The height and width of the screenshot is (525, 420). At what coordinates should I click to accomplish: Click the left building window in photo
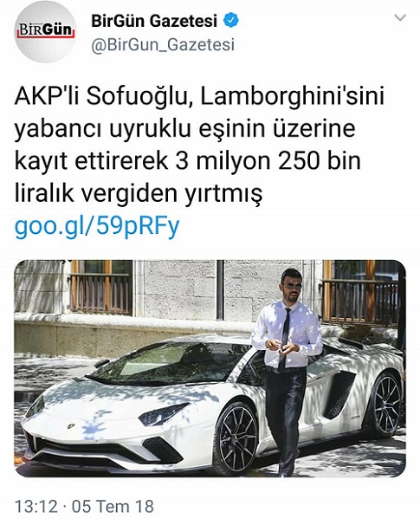coord(101,287)
